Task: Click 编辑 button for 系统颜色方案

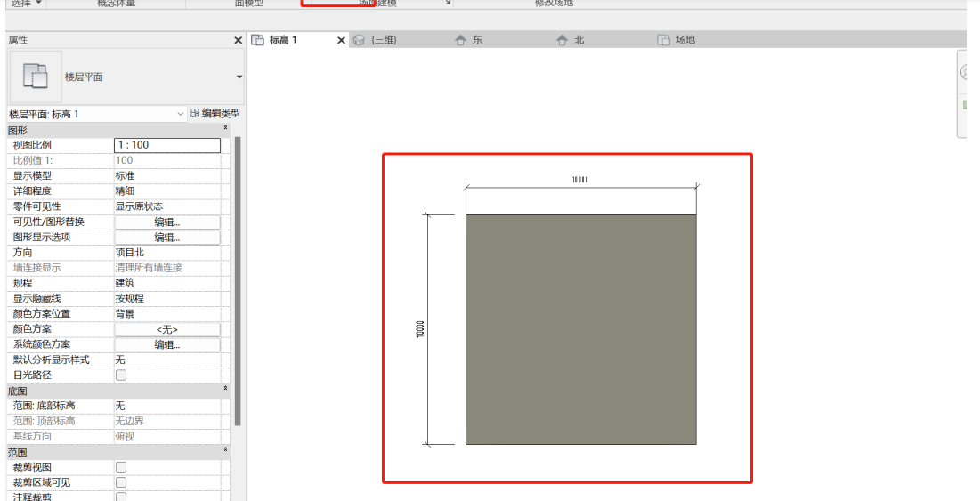Action: tap(167, 345)
